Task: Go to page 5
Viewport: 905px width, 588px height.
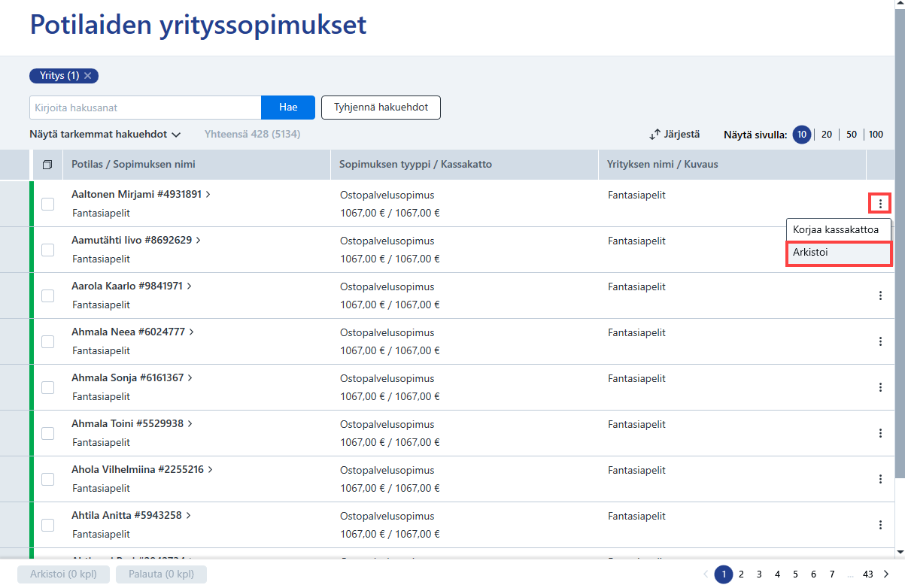Action: coord(795,574)
